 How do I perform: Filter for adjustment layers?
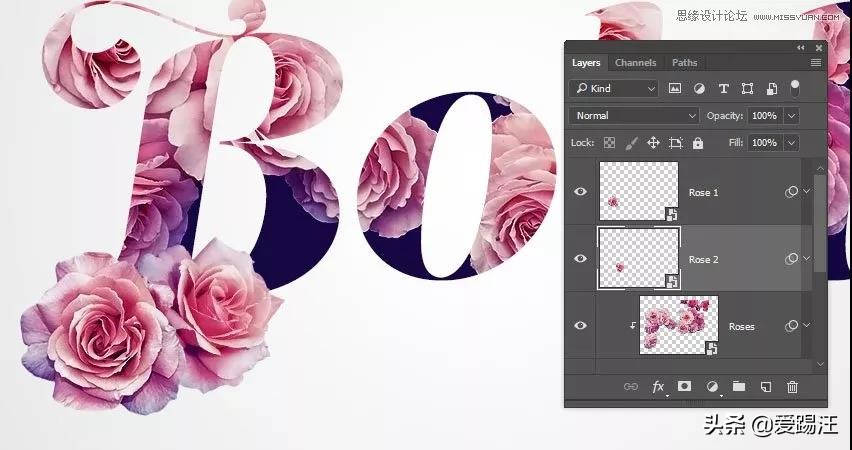pyautogui.click(x=699, y=88)
